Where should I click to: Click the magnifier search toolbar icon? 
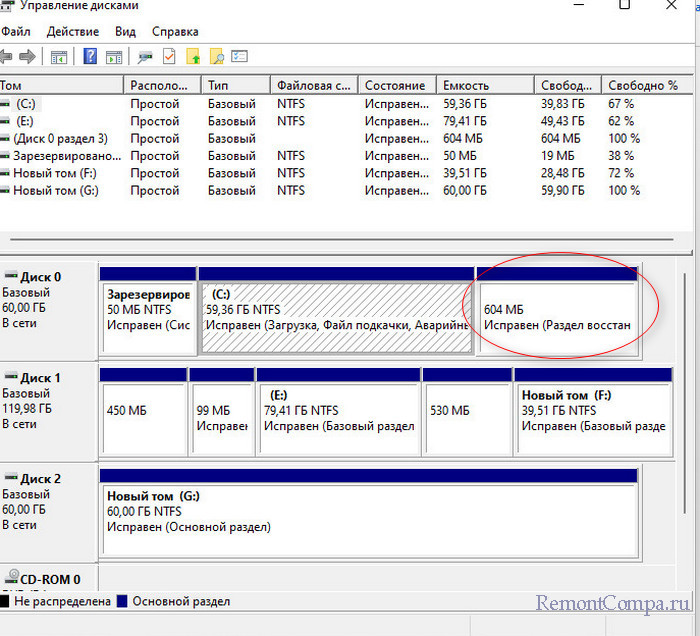216,57
